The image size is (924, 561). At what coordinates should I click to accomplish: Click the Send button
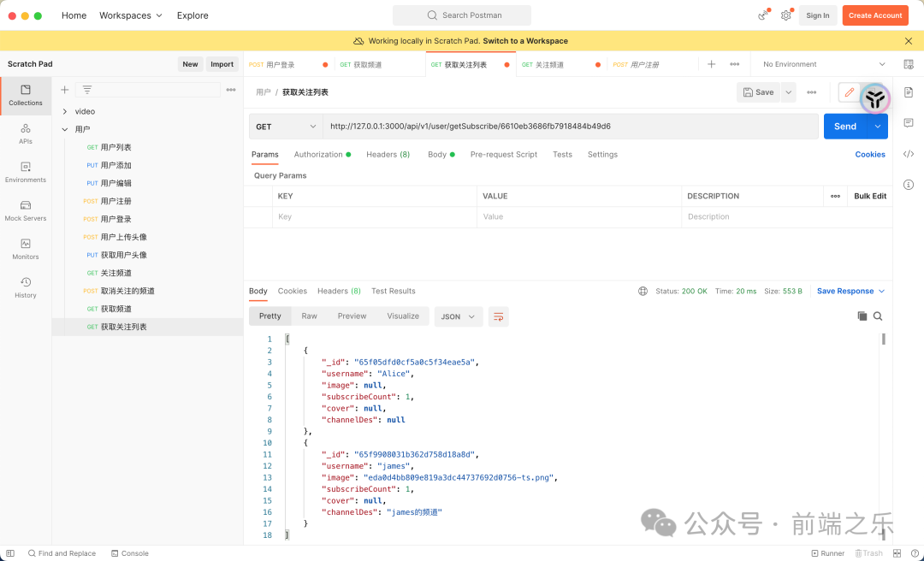coord(845,126)
